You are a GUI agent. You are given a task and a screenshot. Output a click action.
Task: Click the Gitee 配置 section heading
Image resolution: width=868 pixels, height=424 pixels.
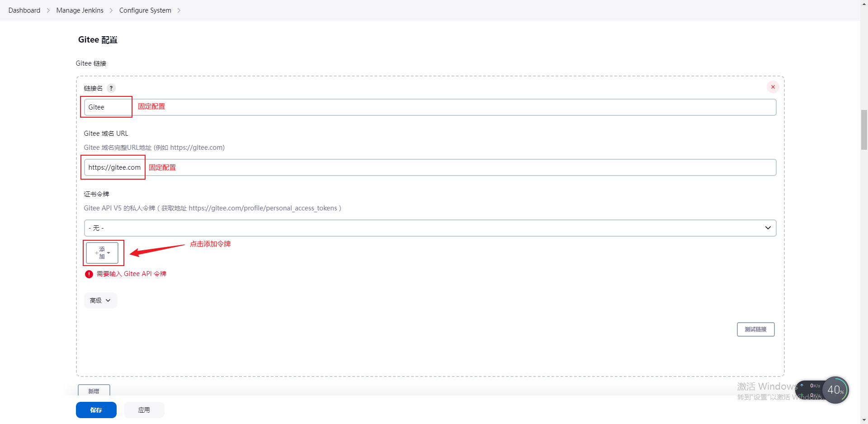(98, 40)
